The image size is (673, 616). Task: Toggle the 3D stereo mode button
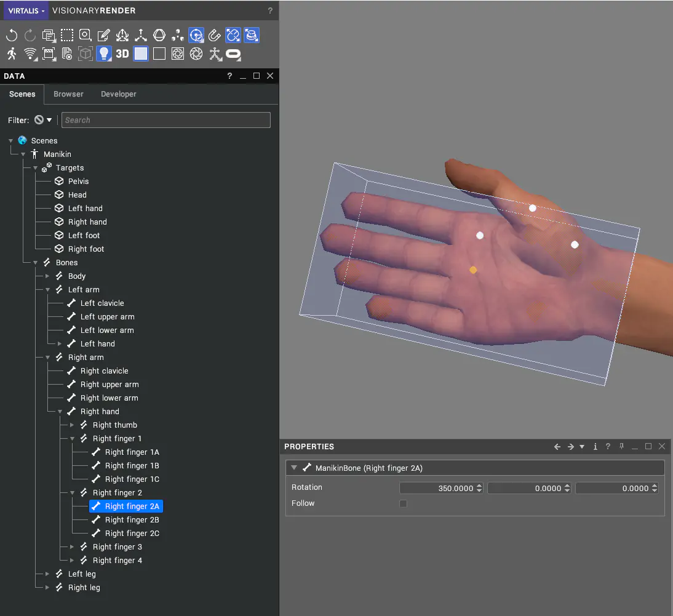tap(122, 54)
